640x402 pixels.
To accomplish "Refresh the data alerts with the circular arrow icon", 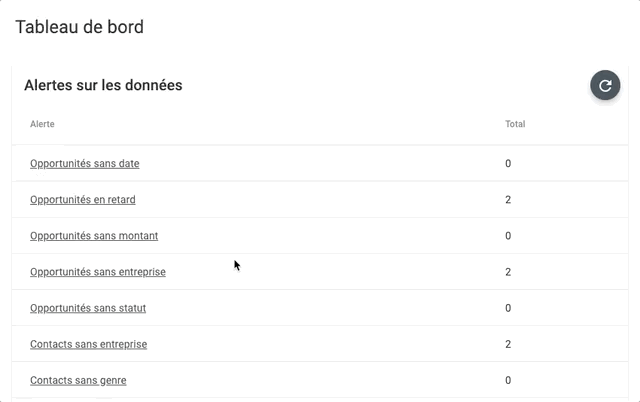I will [605, 85].
